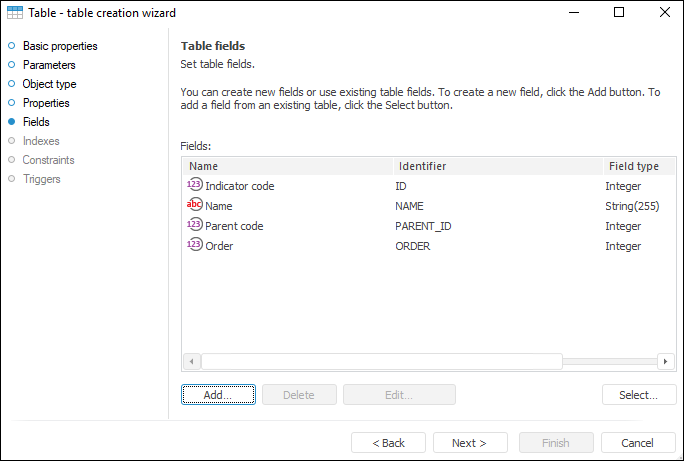Viewport: 684px width, 461px height.
Task: Cancel the table creation wizard
Action: click(x=637, y=443)
